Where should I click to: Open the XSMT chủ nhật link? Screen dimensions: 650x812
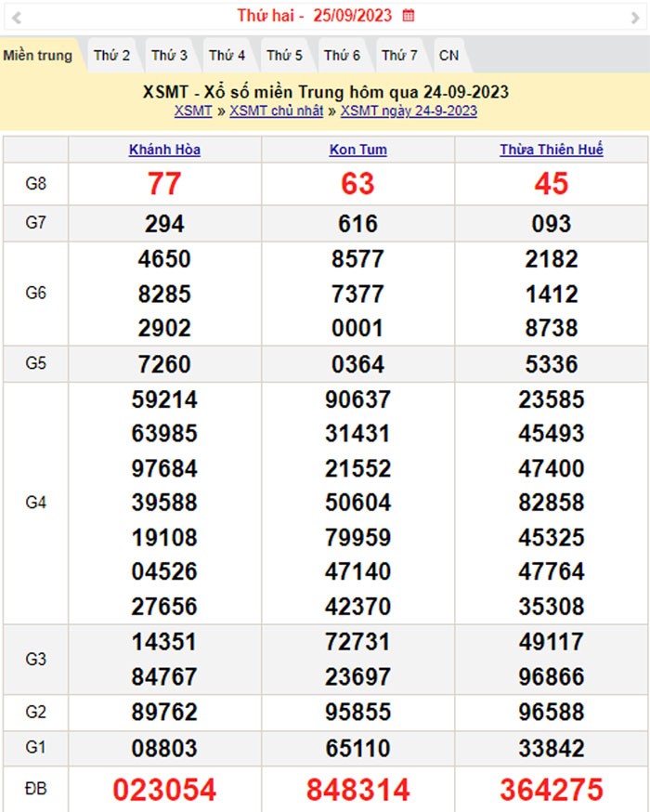pos(277,111)
